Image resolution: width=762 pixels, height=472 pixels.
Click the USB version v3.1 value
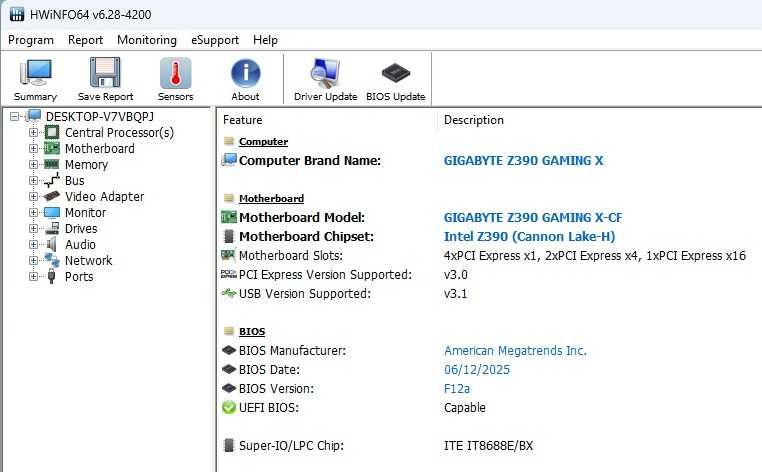455,294
